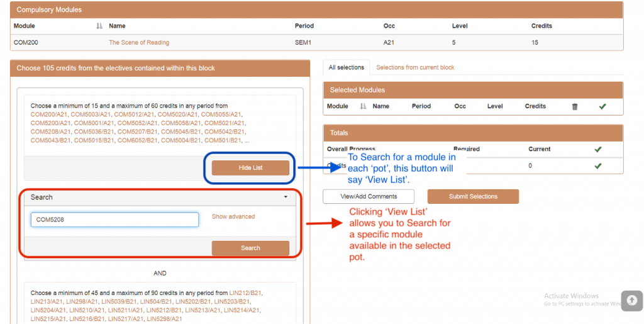
Task: Click the COM200/A21 module link
Action: click(48, 115)
